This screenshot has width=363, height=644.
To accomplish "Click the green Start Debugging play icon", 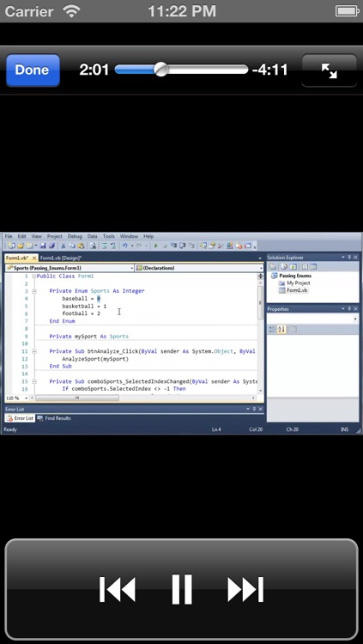I will 156,246.
